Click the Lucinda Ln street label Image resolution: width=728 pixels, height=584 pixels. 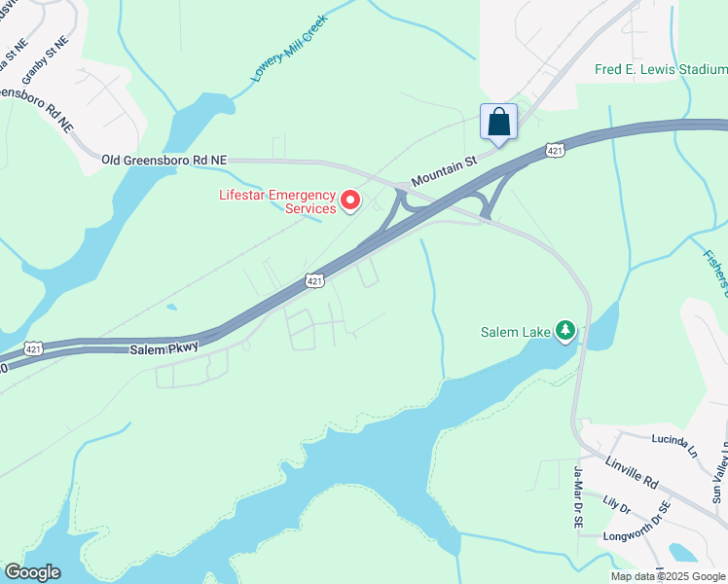coord(674,445)
